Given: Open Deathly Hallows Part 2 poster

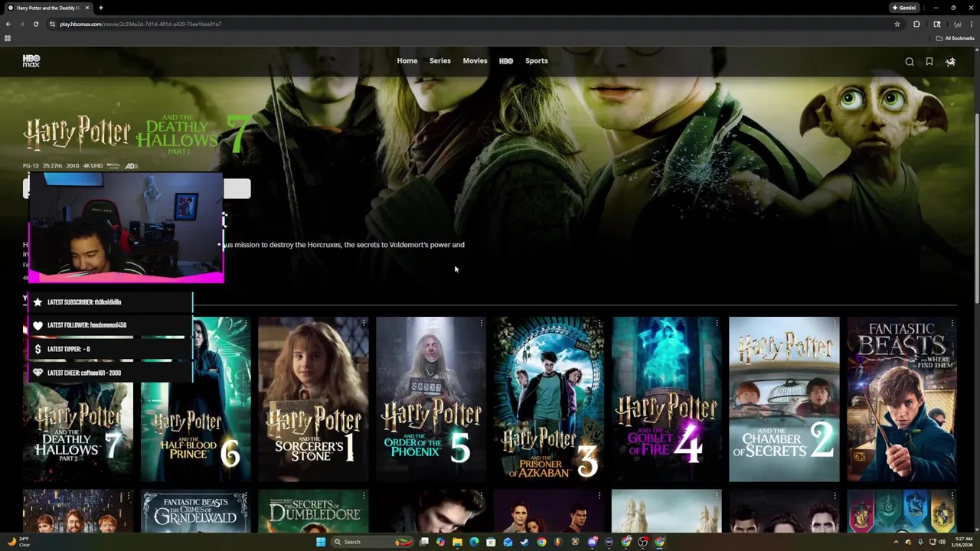Looking at the screenshot, I should [x=78, y=399].
